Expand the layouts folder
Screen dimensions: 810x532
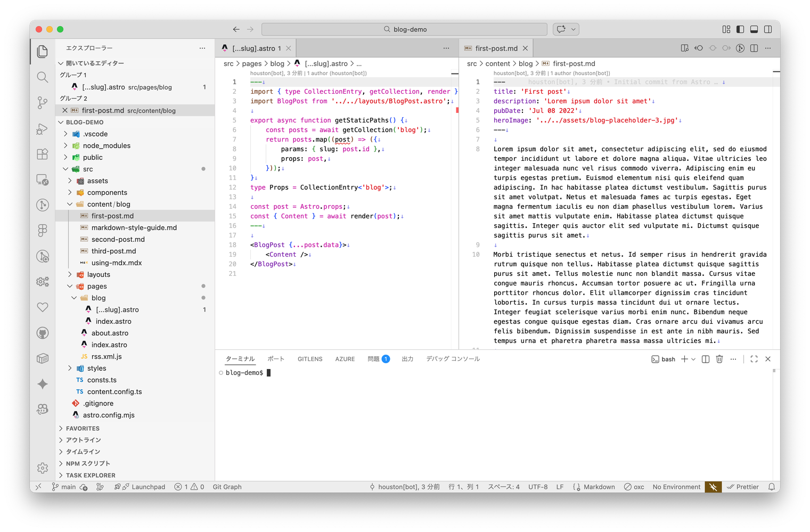[x=99, y=275]
